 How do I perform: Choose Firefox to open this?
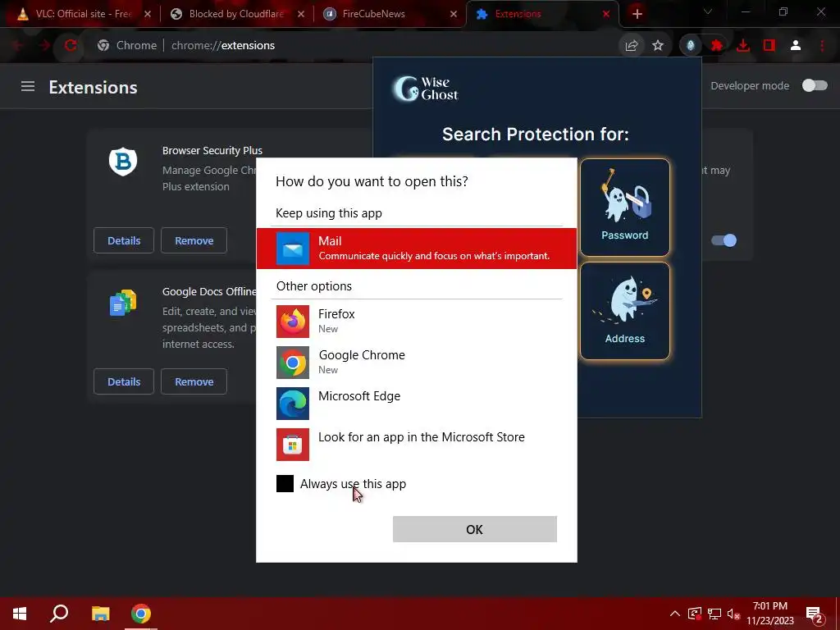pos(416,321)
